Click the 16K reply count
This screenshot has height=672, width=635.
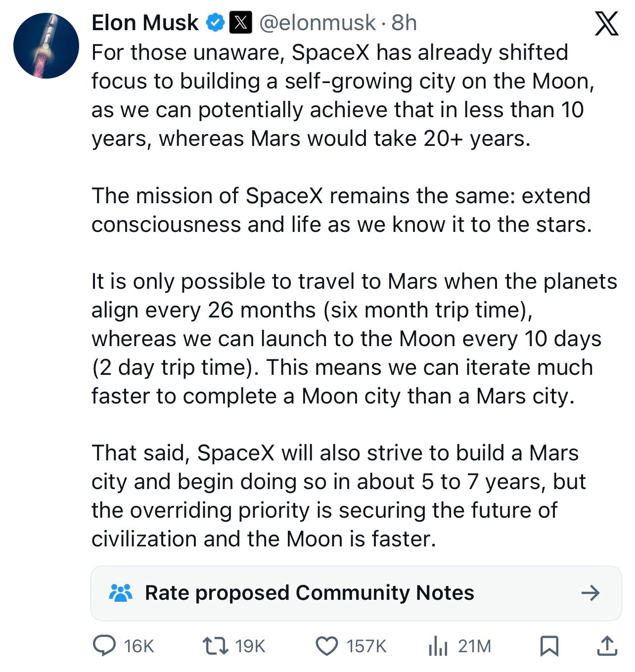pos(139,646)
